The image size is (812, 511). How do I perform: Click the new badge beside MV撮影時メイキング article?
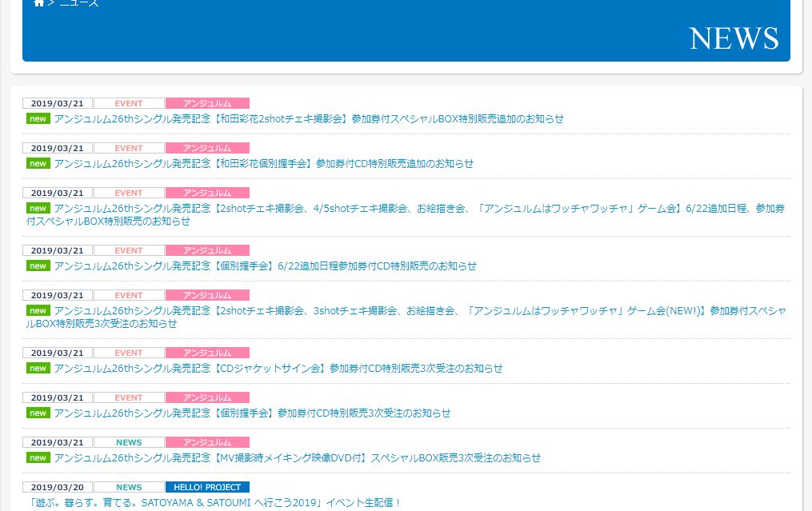pyautogui.click(x=38, y=457)
